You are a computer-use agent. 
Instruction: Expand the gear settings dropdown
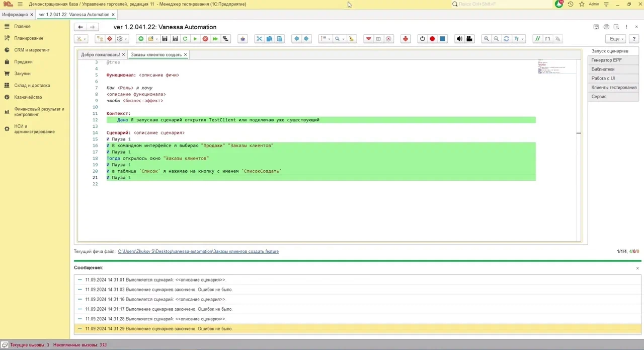[x=122, y=39]
